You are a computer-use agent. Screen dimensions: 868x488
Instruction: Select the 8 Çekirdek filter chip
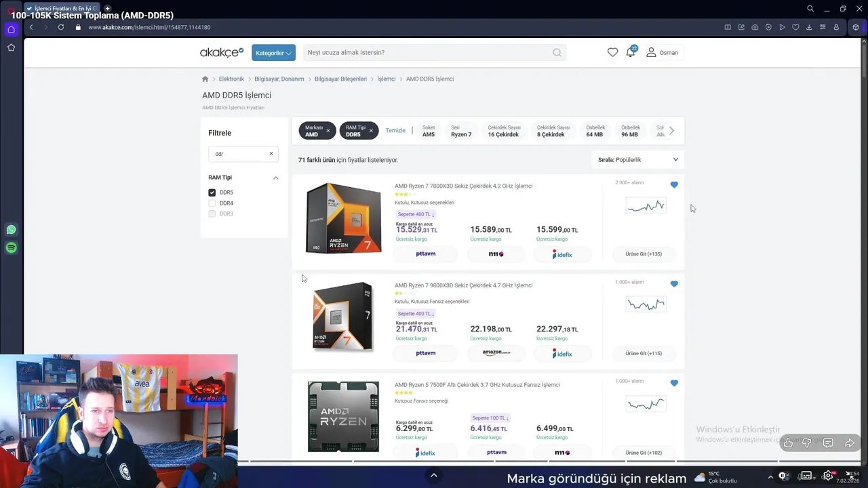(x=553, y=131)
